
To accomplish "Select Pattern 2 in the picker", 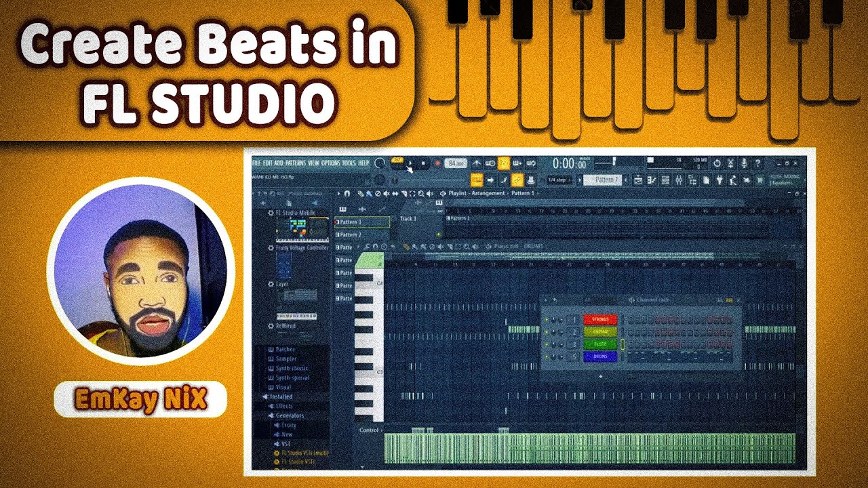I will click(362, 235).
